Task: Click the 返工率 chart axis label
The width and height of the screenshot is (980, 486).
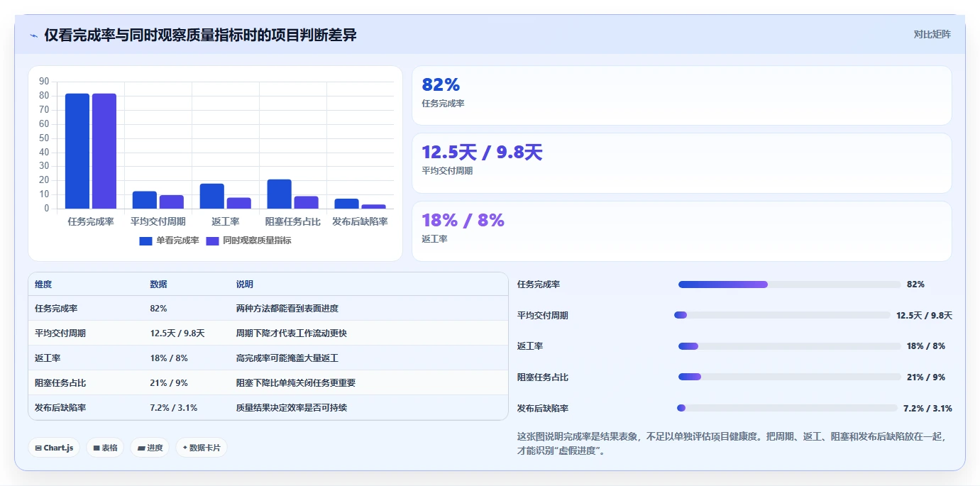Action: (226, 221)
